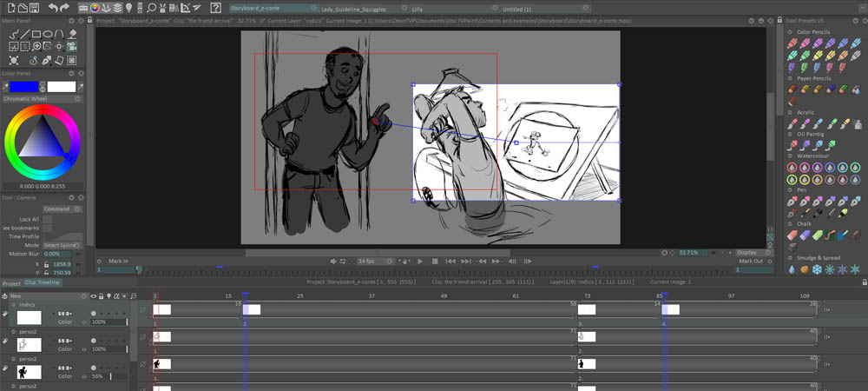Switch to Lady_Guideline_Squiggles project tab
This screenshot has width=868, height=391.
pos(353,10)
